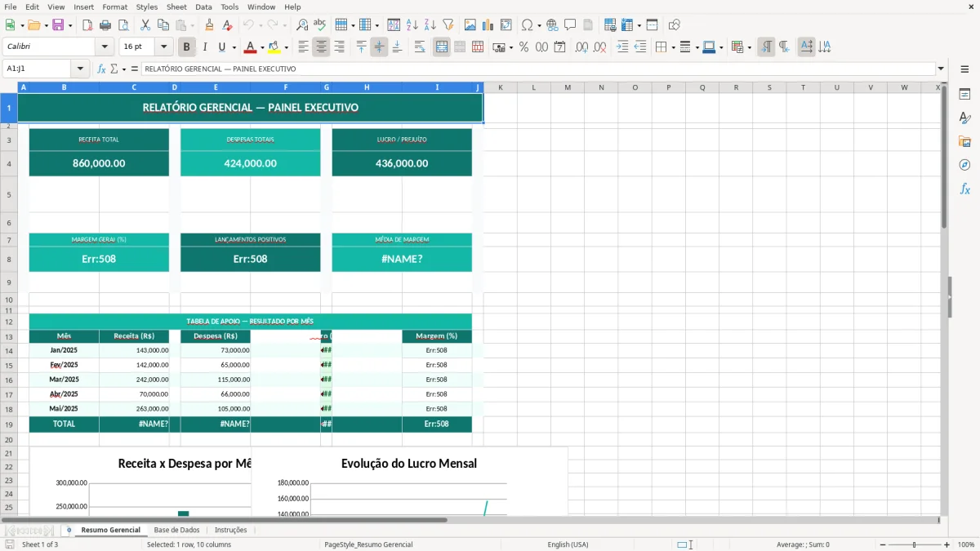
Task: Sort the data ascending
Action: tap(412, 25)
